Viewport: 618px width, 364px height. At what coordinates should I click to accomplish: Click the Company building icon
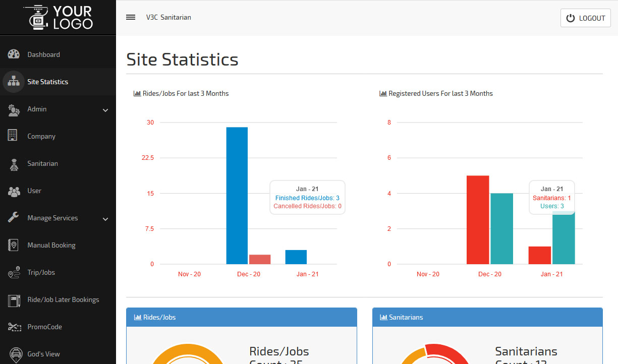click(x=14, y=136)
